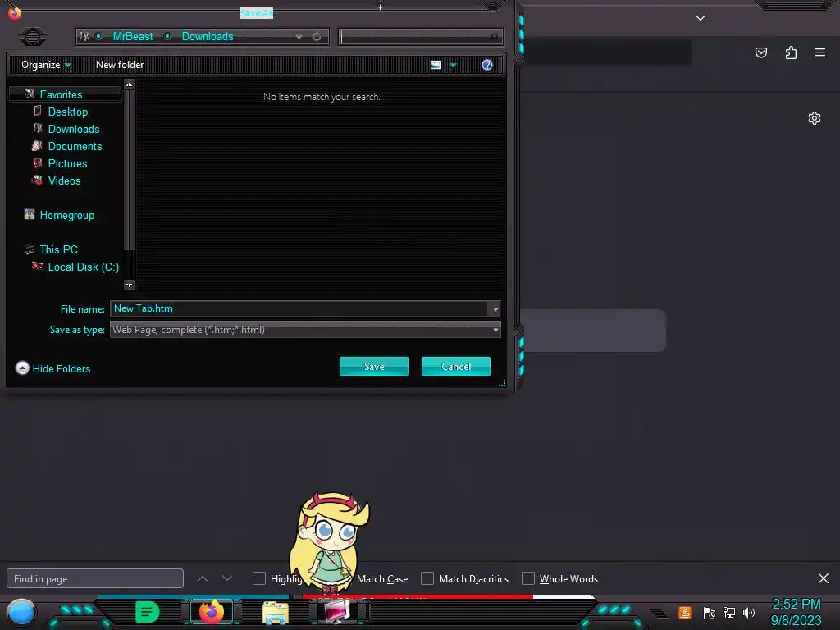Viewport: 840px width, 630px height.
Task: Click list all tabs chevron in Firefox
Action: [701, 18]
